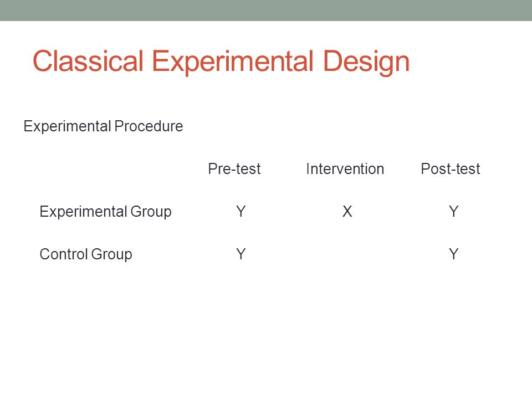Image resolution: width=532 pixels, height=399 pixels.
Task: Select the Experimental Procedure heading text
Action: click(103, 126)
